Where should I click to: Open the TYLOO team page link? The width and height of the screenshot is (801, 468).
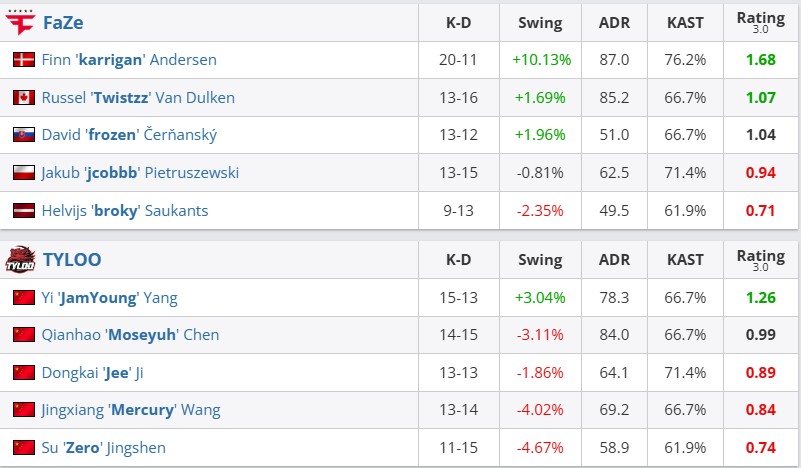click(x=72, y=260)
